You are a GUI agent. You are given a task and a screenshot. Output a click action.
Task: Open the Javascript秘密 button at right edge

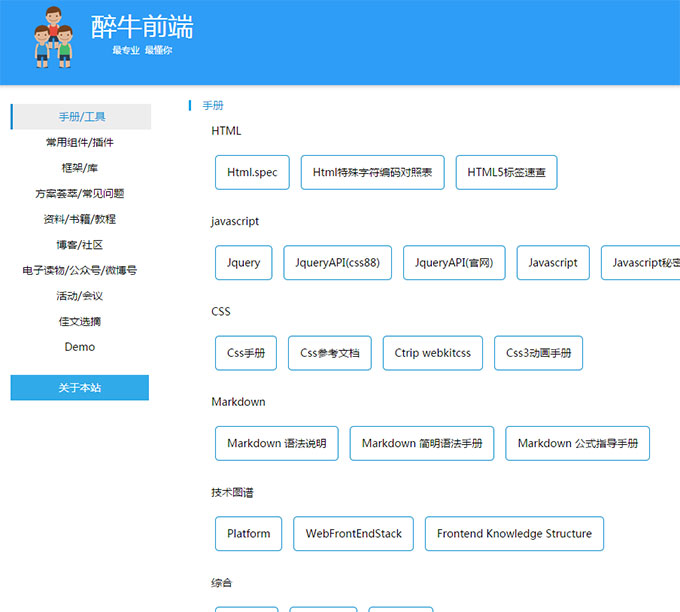coord(641,263)
